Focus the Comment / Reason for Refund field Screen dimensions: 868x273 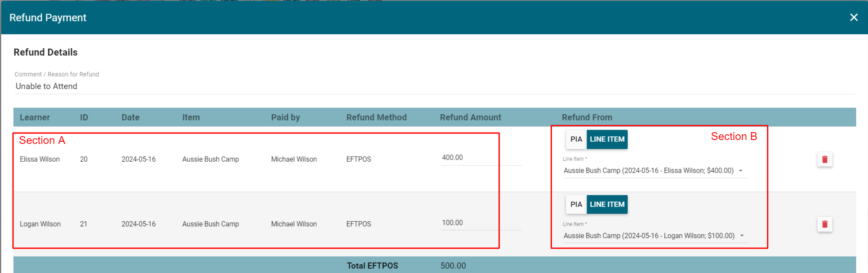[434, 87]
